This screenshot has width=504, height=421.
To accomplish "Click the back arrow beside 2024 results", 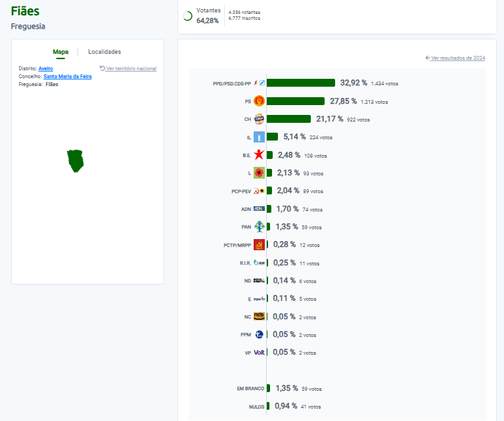I will [x=428, y=58].
